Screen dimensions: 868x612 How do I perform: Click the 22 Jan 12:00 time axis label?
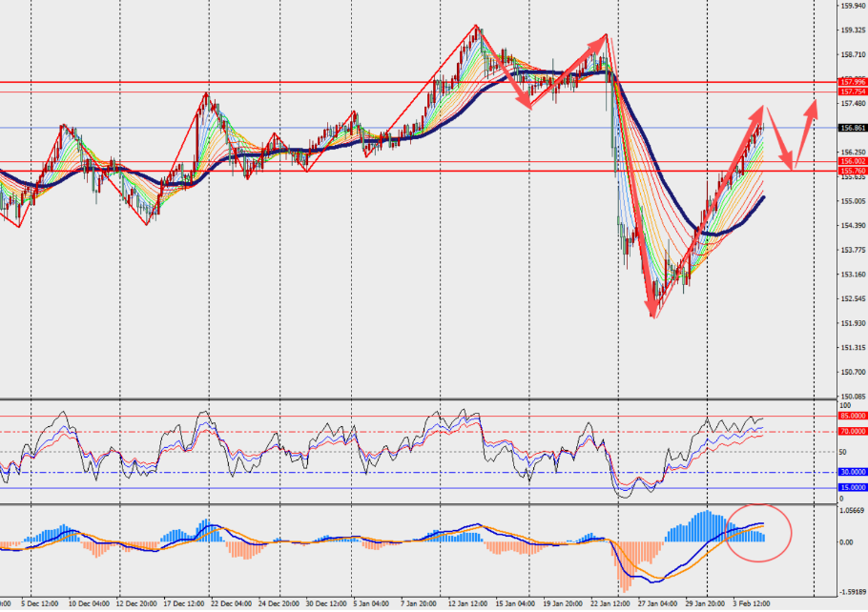point(610,604)
